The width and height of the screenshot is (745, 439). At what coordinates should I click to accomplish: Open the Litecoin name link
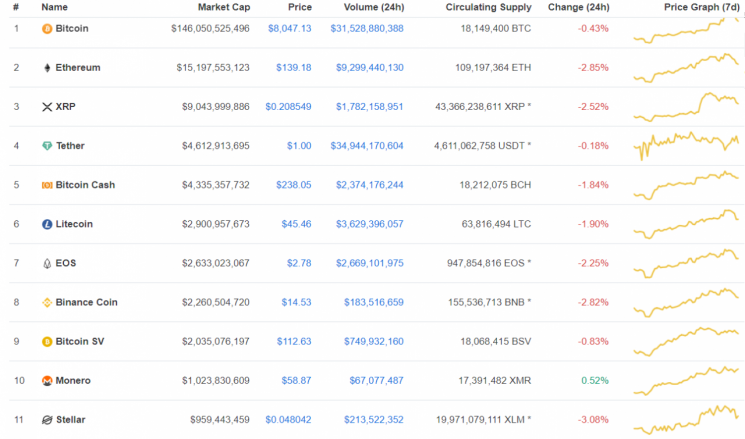pos(74,224)
